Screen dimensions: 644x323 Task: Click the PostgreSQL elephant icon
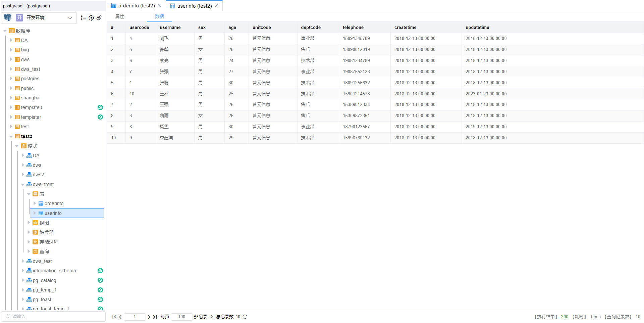pyautogui.click(x=7, y=17)
